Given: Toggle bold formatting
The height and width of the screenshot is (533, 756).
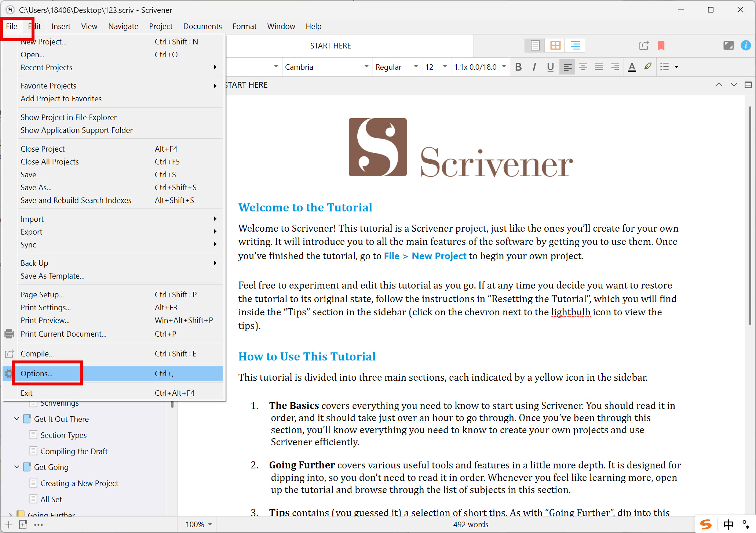Looking at the screenshot, I should [x=518, y=67].
